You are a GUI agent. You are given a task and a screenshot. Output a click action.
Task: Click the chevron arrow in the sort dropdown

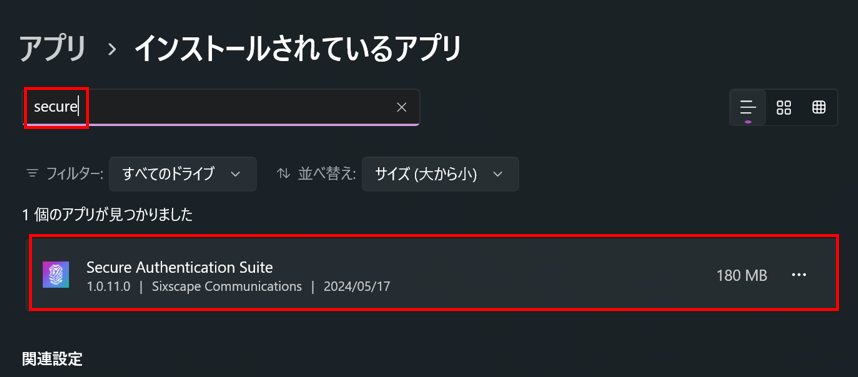coord(497,174)
